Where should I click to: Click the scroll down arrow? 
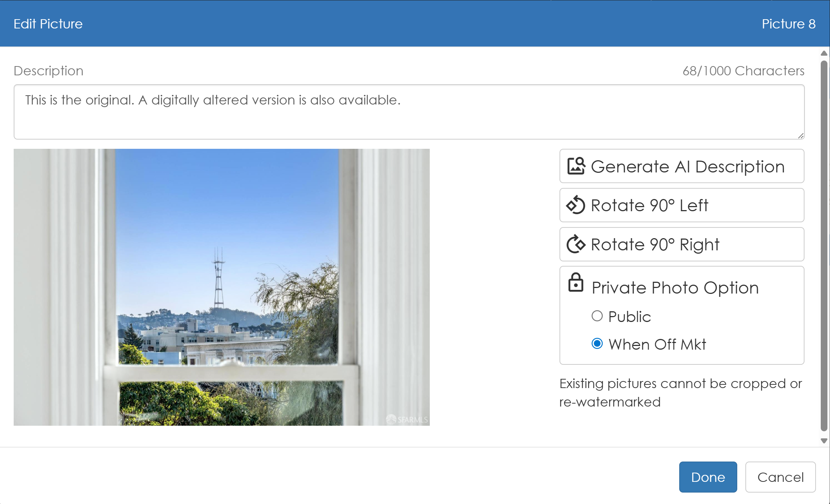[824, 440]
